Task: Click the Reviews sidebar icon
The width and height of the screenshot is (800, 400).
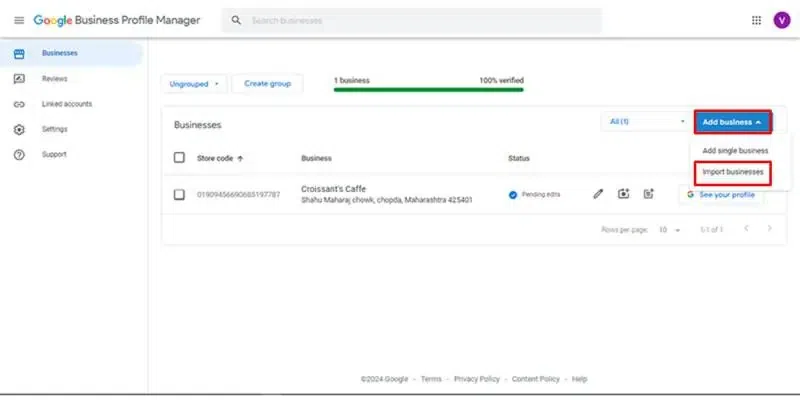Action: tap(19, 79)
